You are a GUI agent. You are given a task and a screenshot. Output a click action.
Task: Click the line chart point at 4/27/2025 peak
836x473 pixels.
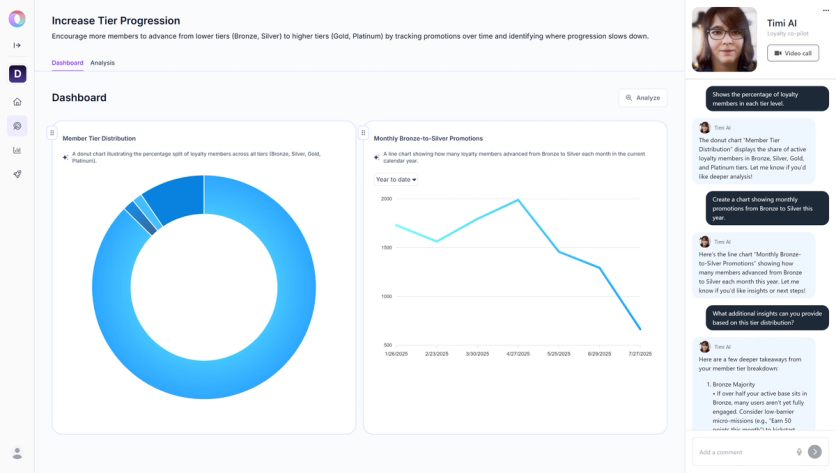(x=518, y=200)
